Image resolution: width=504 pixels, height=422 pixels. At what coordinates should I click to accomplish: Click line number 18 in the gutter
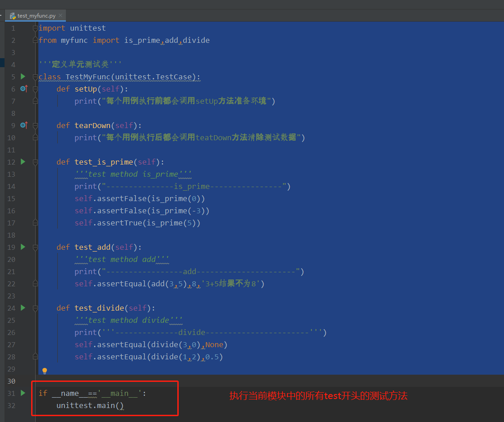point(11,235)
